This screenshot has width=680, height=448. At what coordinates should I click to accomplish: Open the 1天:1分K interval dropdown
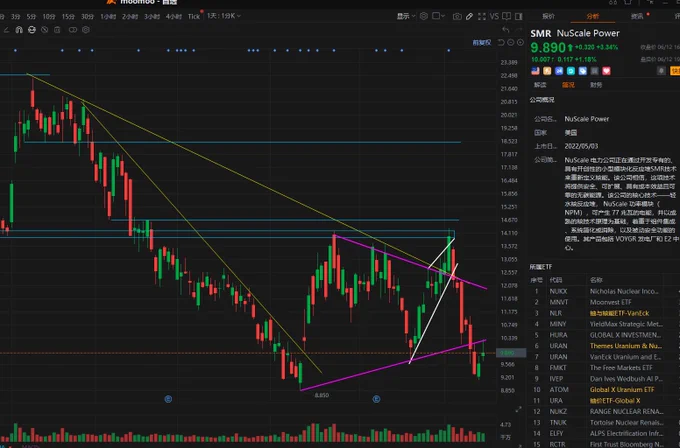[x=224, y=16]
